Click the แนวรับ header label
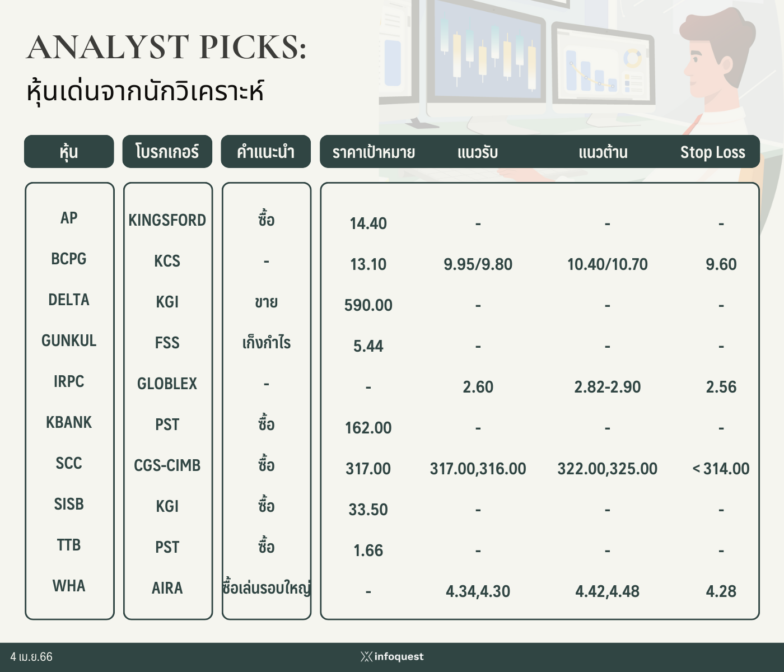The image size is (784, 672). (478, 152)
